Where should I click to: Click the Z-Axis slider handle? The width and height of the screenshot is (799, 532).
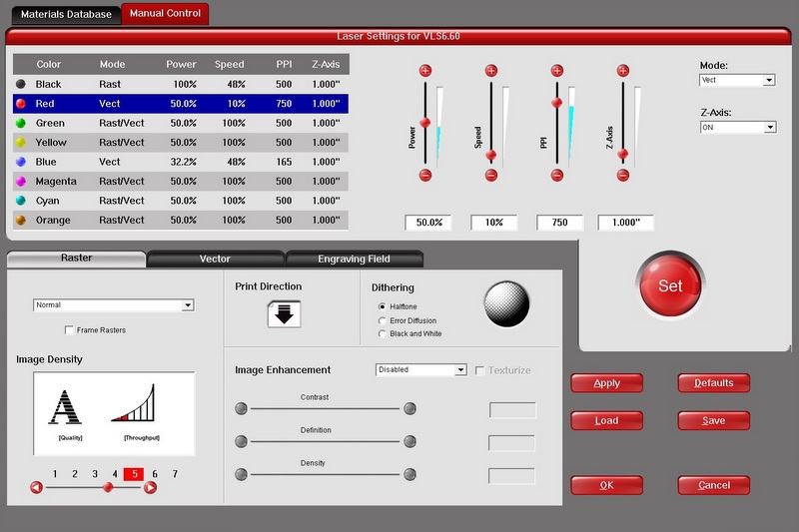point(622,154)
